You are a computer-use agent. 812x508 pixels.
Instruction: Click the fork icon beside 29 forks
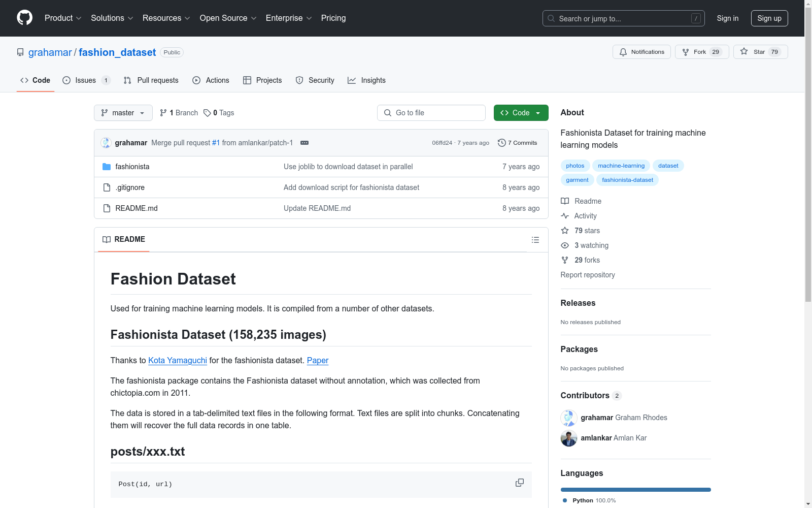point(565,260)
